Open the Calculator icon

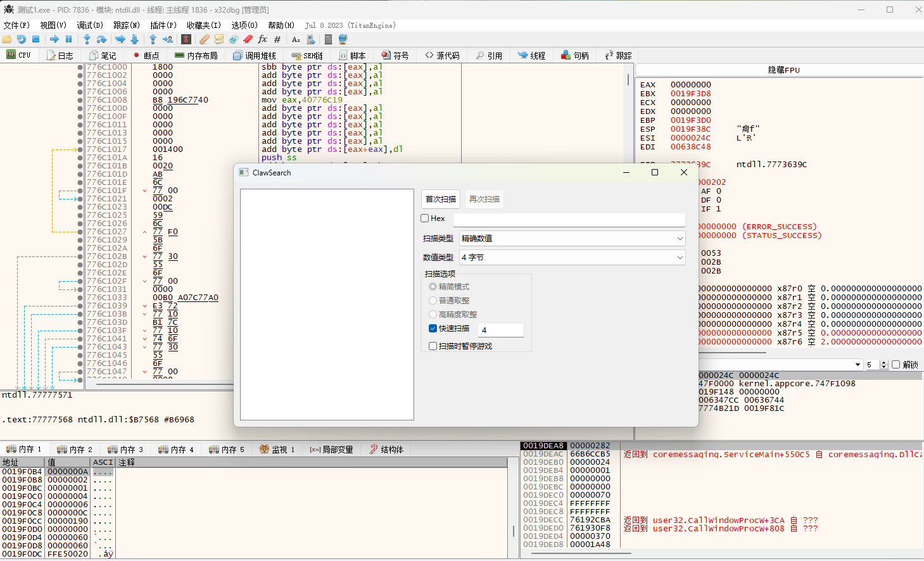(x=328, y=39)
